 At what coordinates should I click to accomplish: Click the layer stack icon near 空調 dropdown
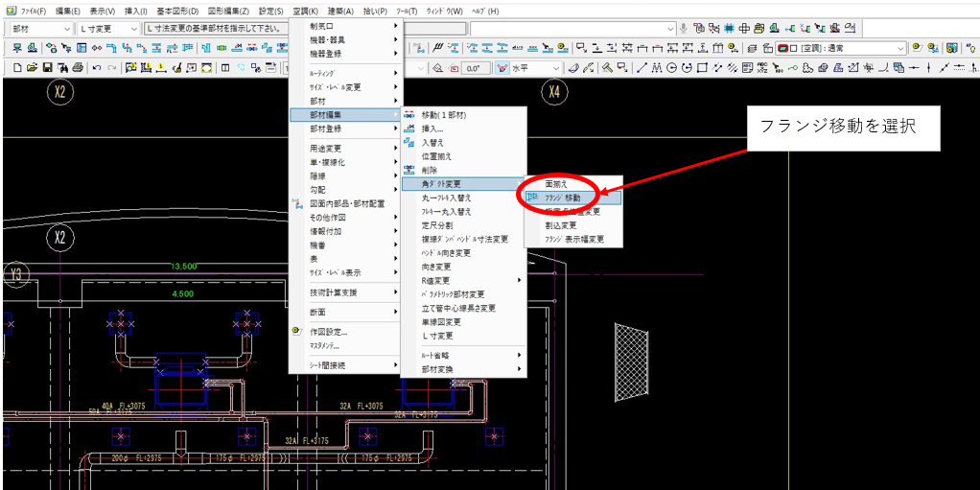[753, 48]
